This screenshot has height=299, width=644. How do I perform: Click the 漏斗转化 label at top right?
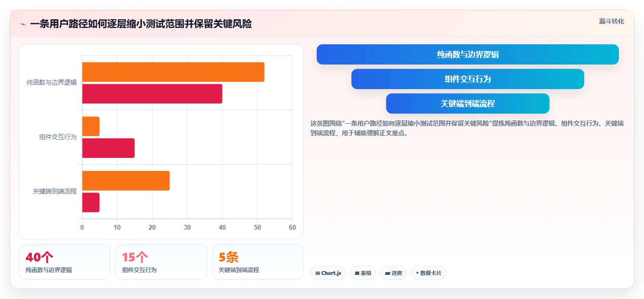[x=612, y=21]
